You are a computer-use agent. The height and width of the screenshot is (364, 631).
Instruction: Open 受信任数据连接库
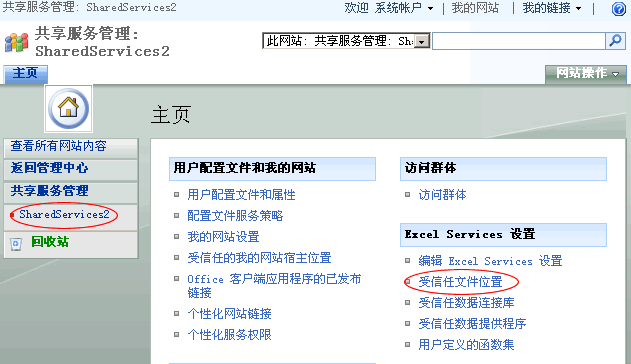tap(466, 303)
